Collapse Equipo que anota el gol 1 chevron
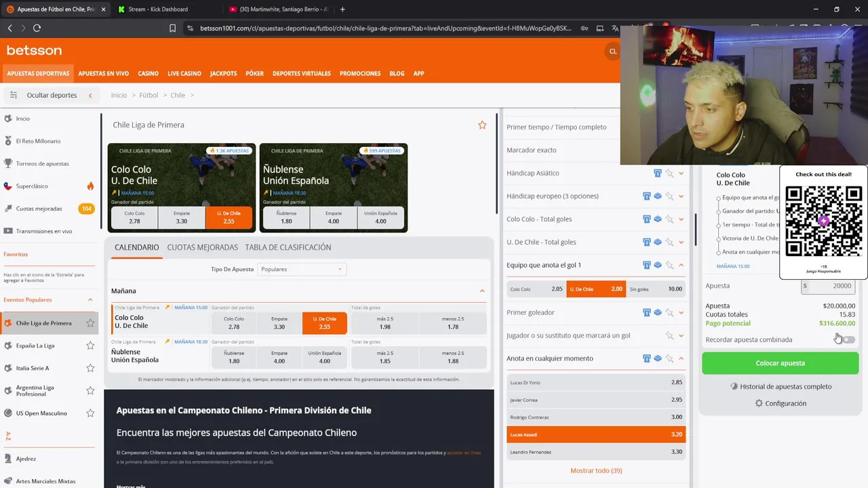 click(x=682, y=265)
